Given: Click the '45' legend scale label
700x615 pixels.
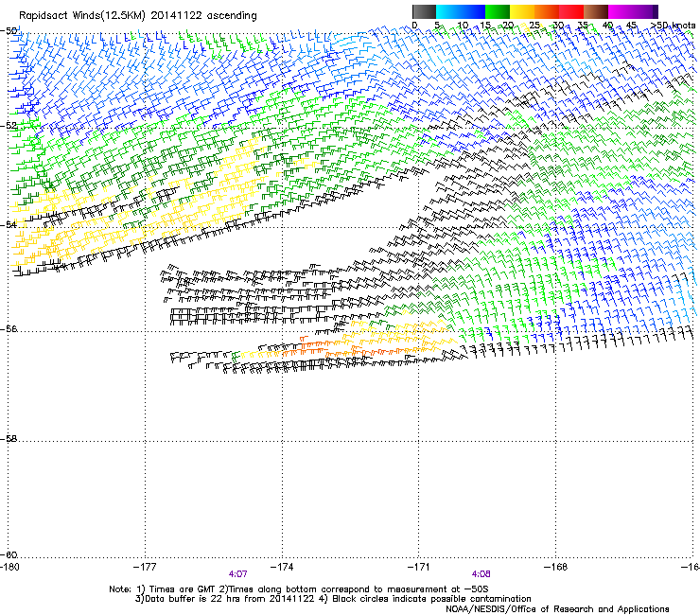Looking at the screenshot, I should click(x=631, y=26).
